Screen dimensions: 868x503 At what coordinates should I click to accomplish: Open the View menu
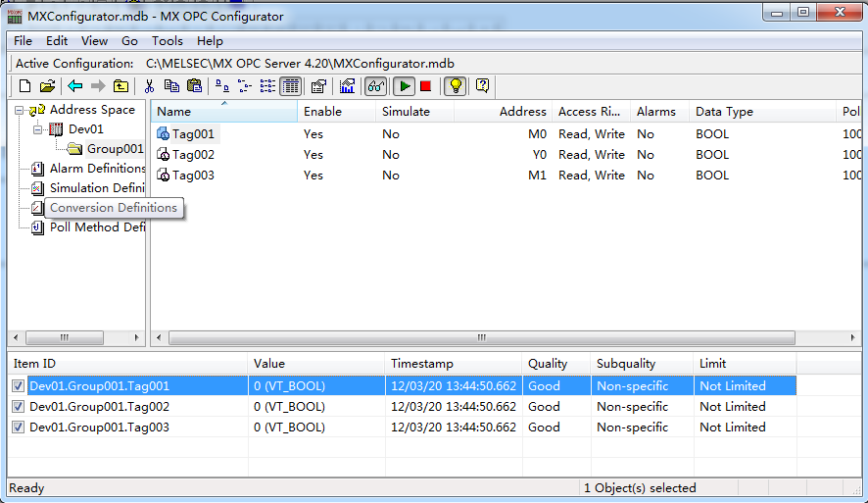coord(94,41)
